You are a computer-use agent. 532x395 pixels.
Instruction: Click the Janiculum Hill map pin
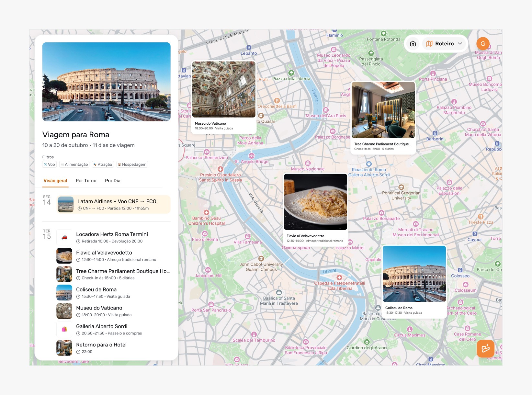click(208, 270)
